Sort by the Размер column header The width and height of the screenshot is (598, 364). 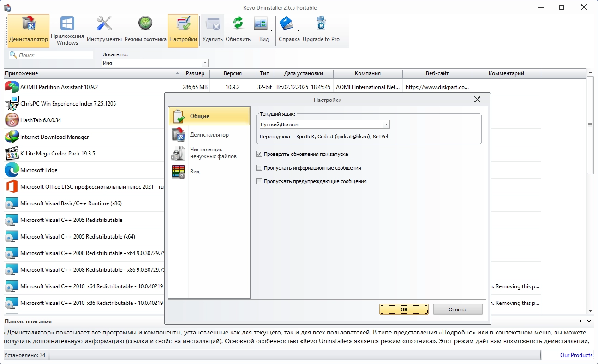pyautogui.click(x=196, y=73)
